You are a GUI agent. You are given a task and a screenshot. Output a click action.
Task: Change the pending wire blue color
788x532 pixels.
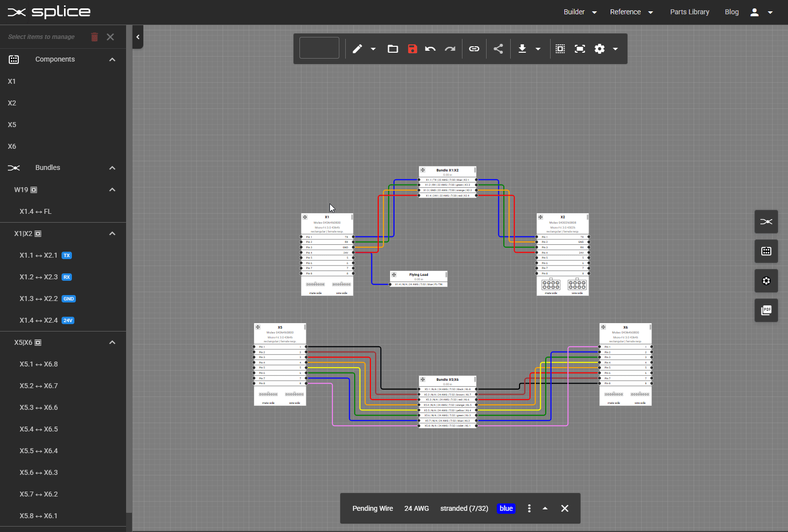point(506,508)
